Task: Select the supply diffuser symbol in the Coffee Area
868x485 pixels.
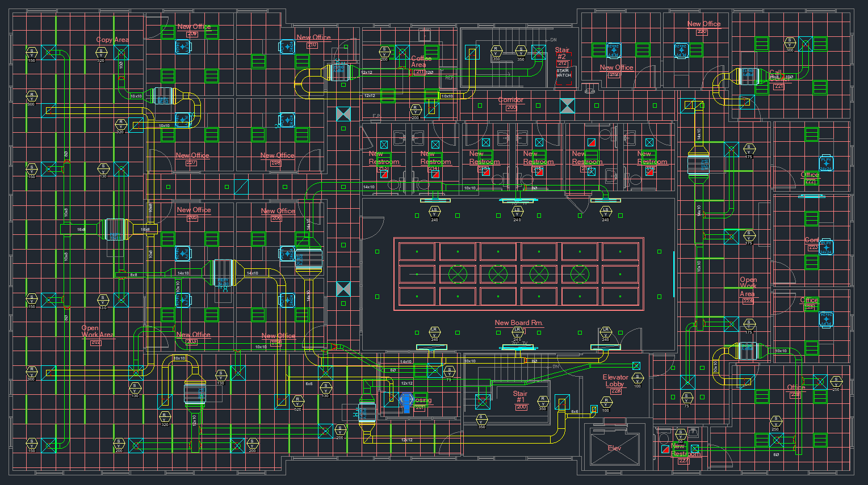Action: (402, 52)
